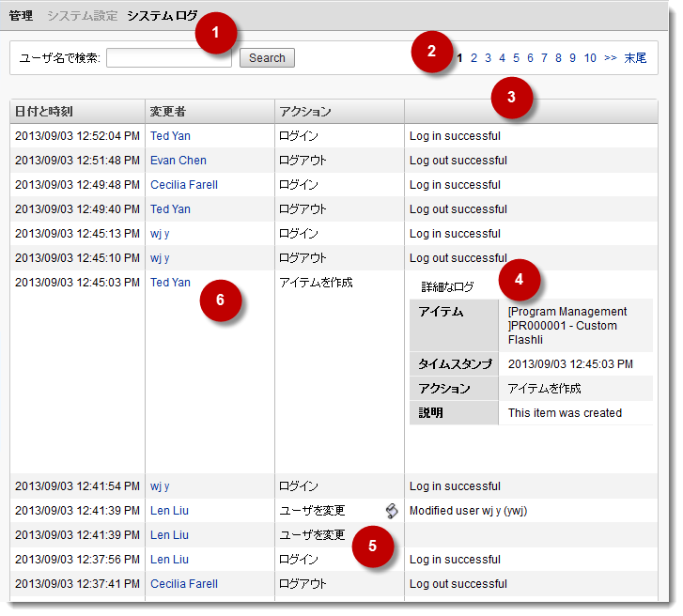Click 'Log out successful' at 12:37:41 PM row
The height and width of the screenshot is (616, 683).
pos(458,584)
